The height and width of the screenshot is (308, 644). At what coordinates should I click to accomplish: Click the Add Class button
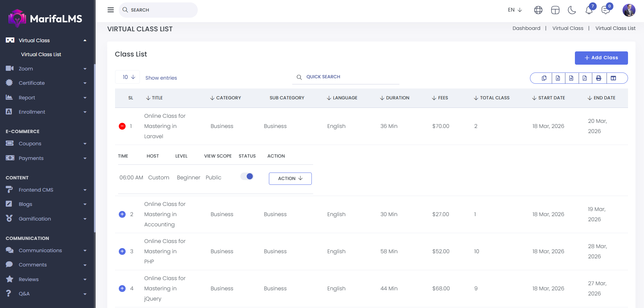(x=601, y=58)
